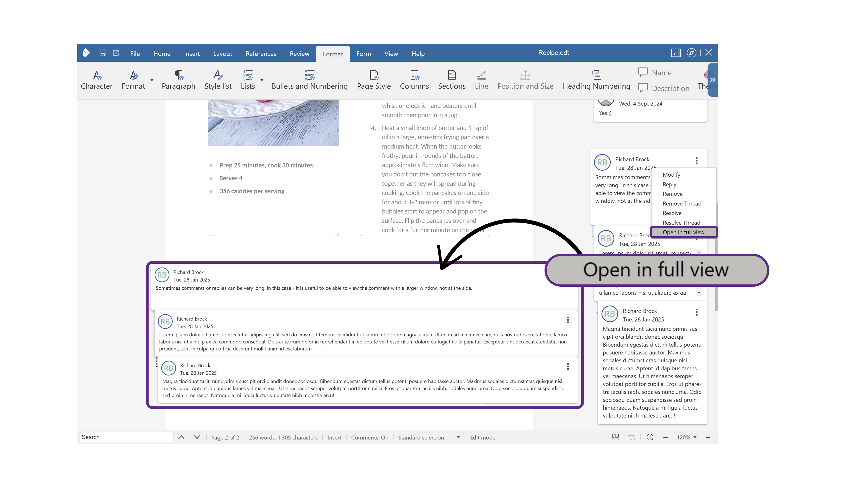Toggle Comments: On in status bar

[x=370, y=437]
